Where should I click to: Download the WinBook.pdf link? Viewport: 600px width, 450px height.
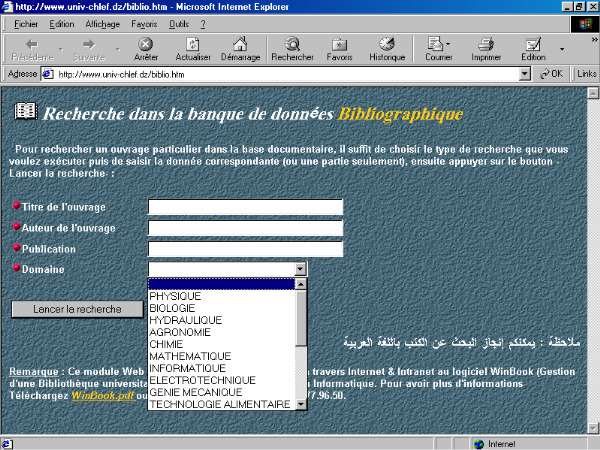tap(103, 395)
